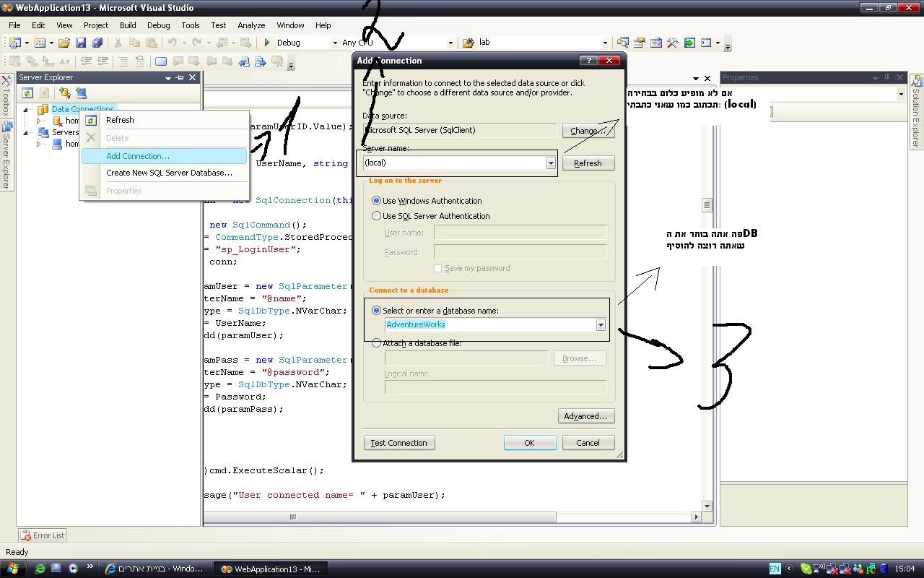Choose the Attach a database file option
Image resolution: width=924 pixels, height=578 pixels.
[x=376, y=343]
